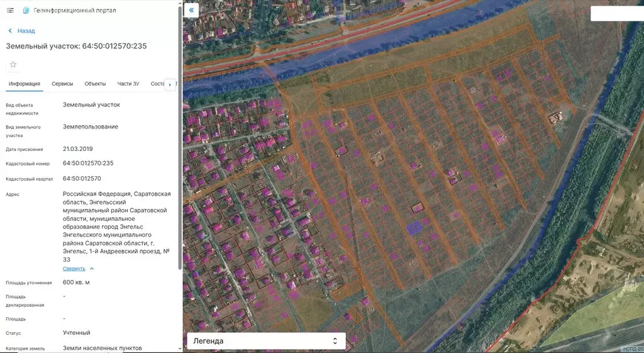Click the Кадастровый квартал label
The height and width of the screenshot is (353, 644).
tap(29, 179)
